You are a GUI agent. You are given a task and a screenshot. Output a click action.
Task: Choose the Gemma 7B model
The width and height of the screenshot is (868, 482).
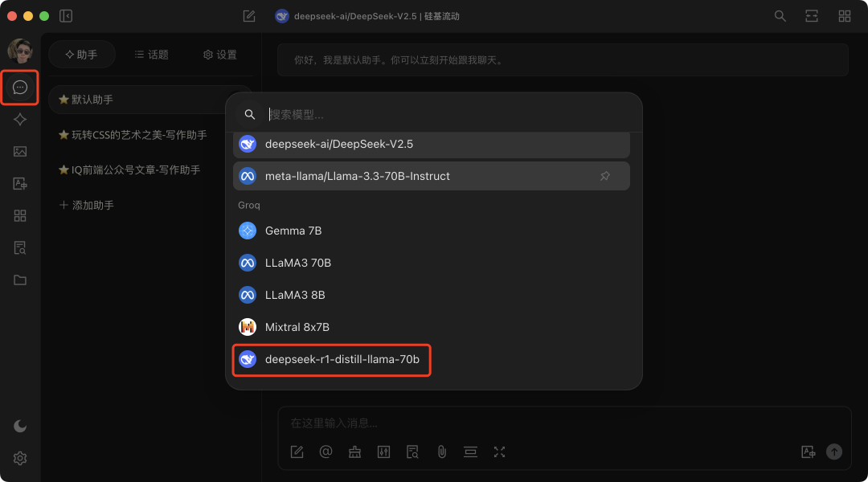[x=432, y=231]
